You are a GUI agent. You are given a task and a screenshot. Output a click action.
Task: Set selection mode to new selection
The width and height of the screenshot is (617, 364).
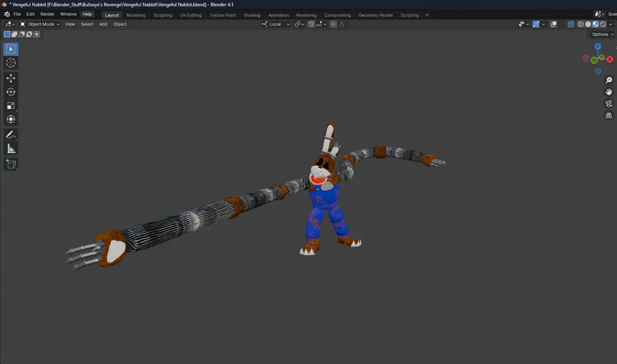click(7, 34)
